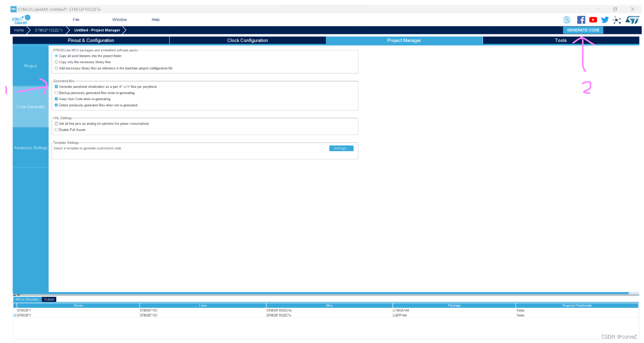Open template Settings... button
The image size is (644, 343).
[341, 148]
